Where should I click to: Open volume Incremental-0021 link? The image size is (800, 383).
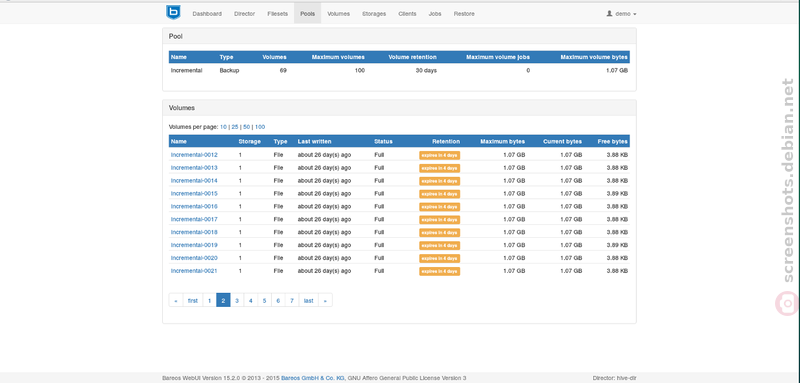tap(194, 271)
